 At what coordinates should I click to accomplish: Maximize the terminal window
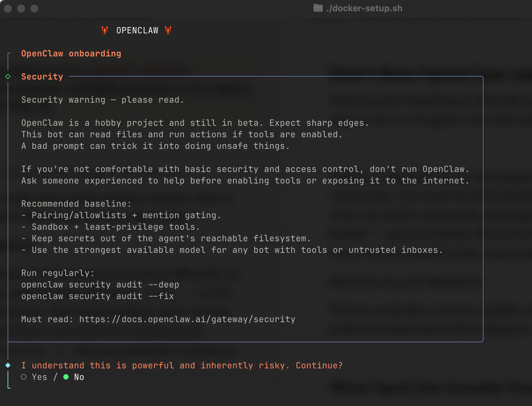[34, 9]
